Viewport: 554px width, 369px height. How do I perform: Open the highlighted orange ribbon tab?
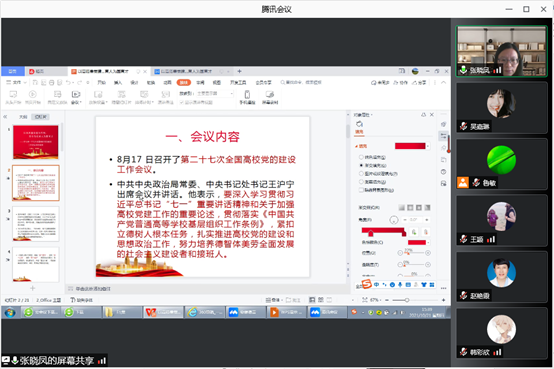pyautogui.click(x=184, y=82)
